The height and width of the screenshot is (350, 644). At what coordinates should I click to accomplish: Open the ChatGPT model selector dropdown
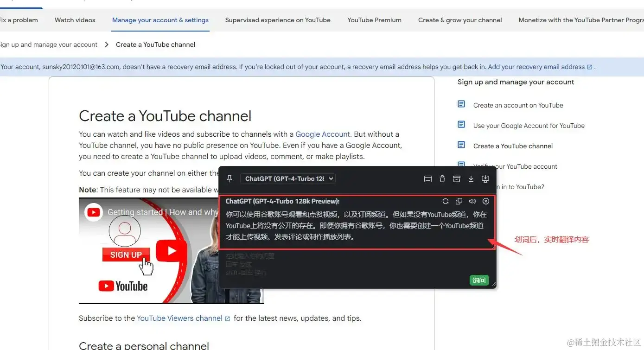coord(287,178)
